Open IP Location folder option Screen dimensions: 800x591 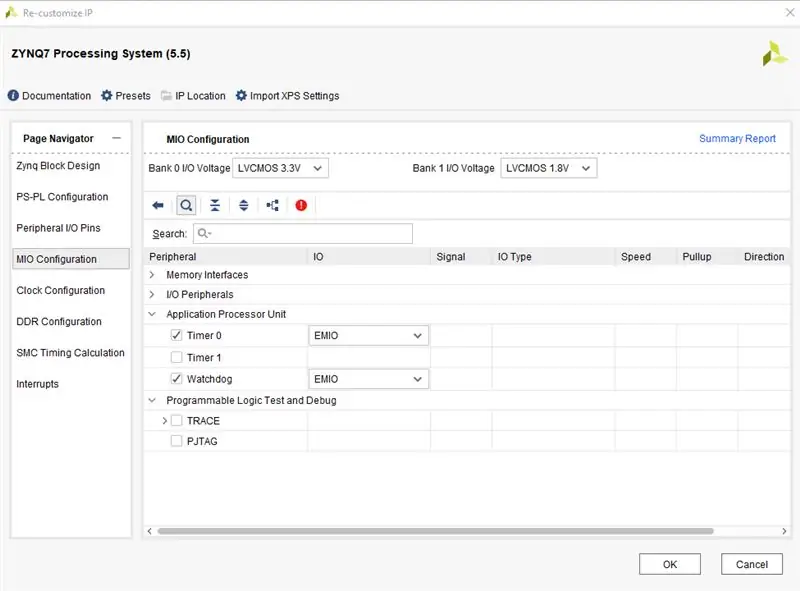click(193, 95)
